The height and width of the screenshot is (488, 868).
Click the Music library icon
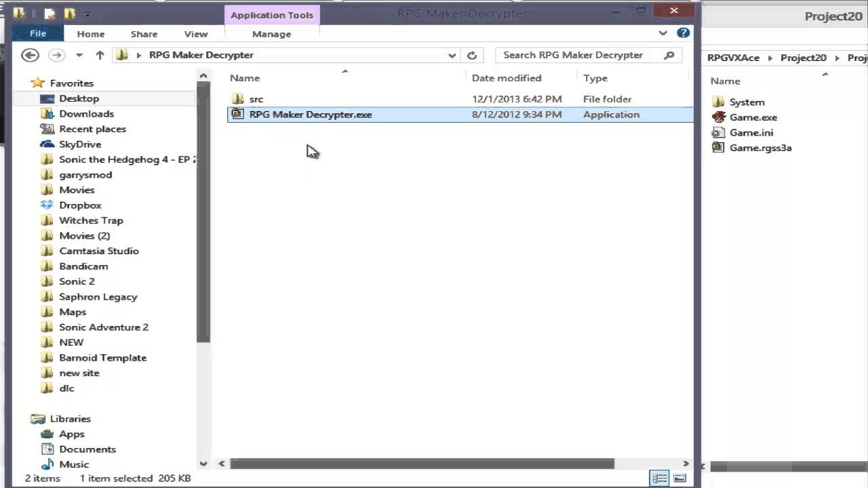[x=47, y=464]
